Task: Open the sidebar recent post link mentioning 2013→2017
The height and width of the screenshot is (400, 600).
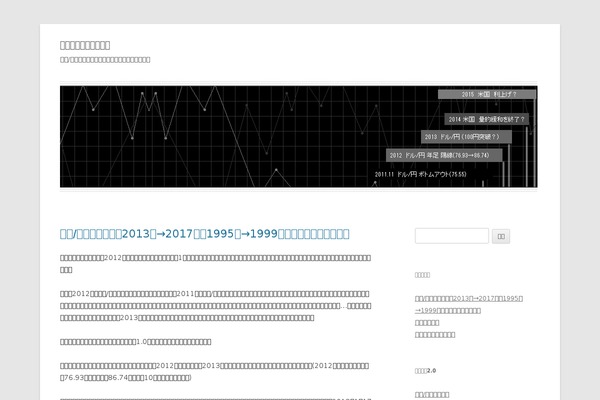Action: (x=469, y=304)
